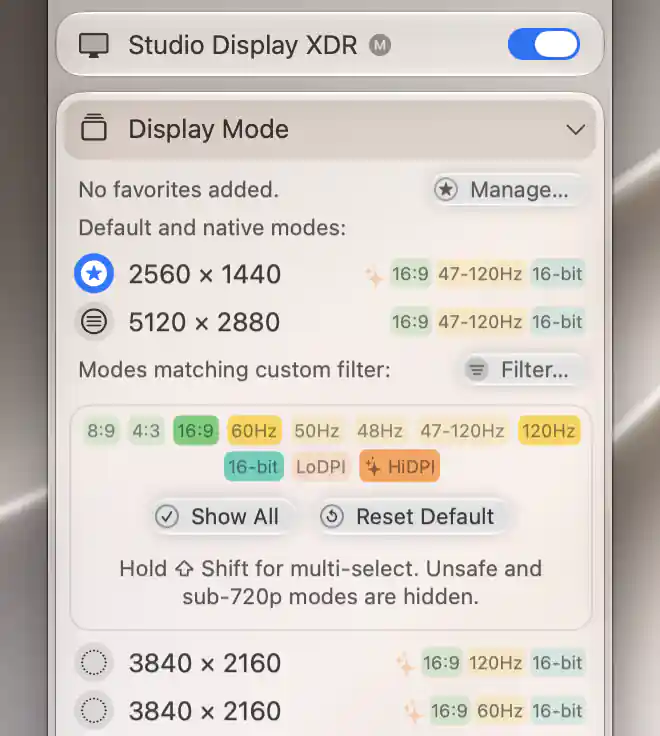Screen dimensions: 660x736
Task: Click the 16-bit tag on 2560 × 1440 row
Action: point(557,274)
